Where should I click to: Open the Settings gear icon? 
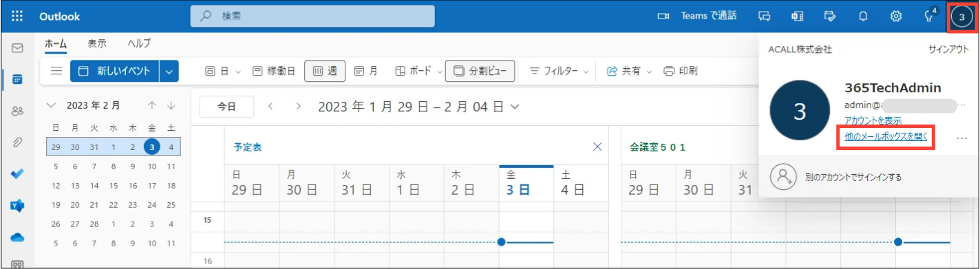click(896, 16)
